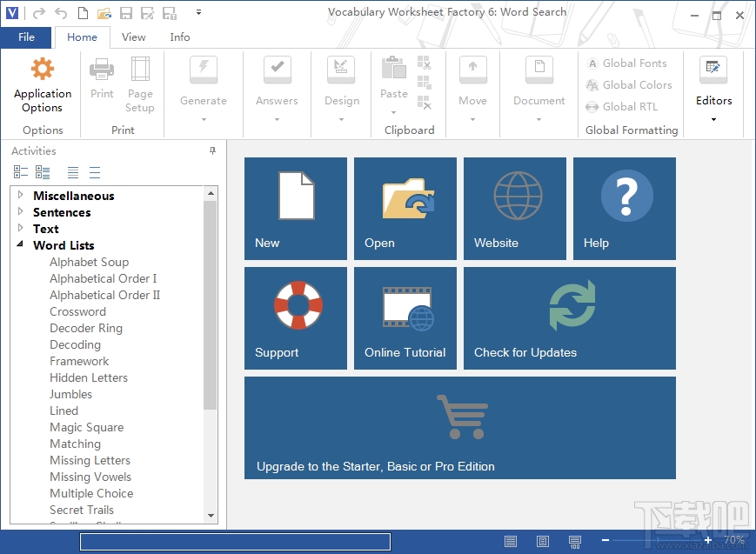Click the Check for Updates tile
The width and height of the screenshot is (756, 554).
point(570,318)
